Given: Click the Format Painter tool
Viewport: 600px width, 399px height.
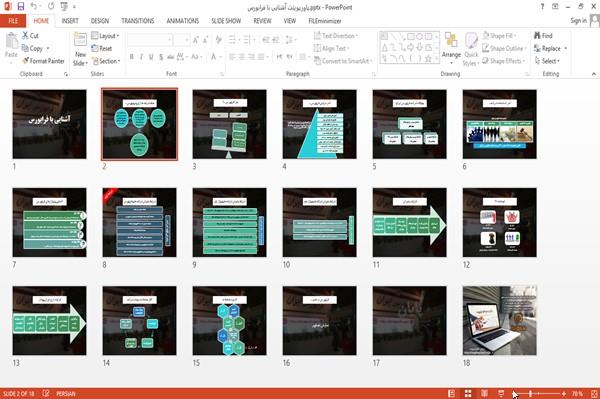Looking at the screenshot, I should 43,61.
